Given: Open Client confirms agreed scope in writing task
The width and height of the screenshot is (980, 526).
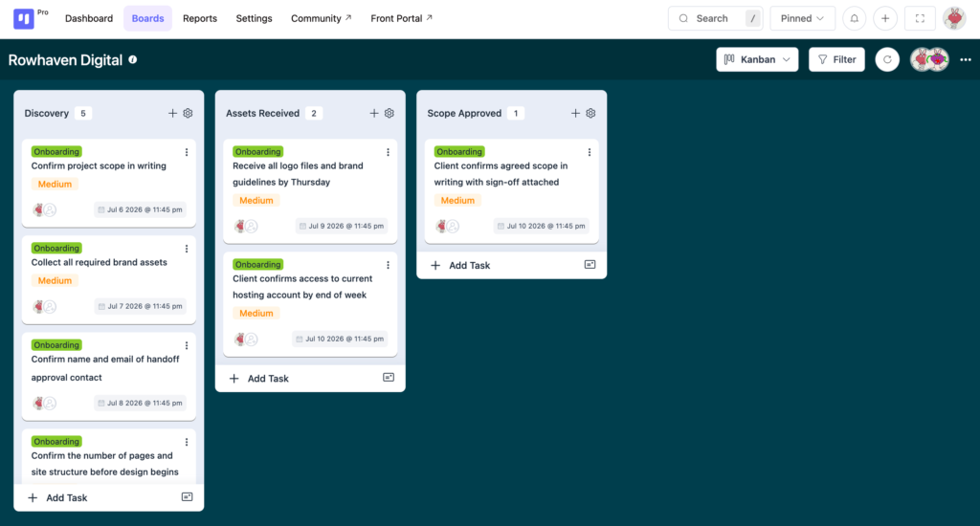Looking at the screenshot, I should (501, 174).
